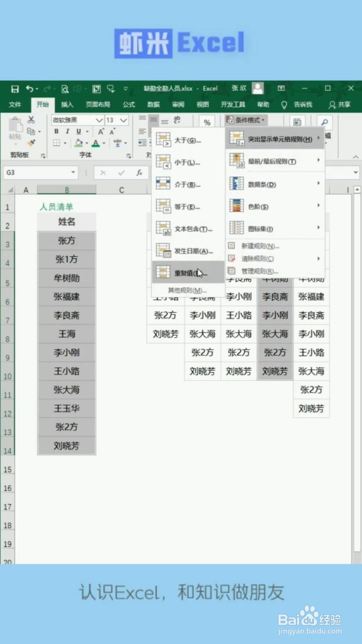Select the 重复值 duplicate values rule

(x=189, y=272)
